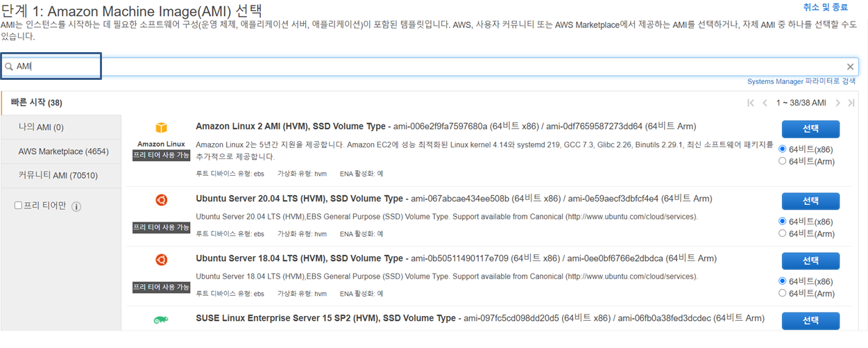Click into the AMI search field
868x348 pixels.
pos(430,67)
